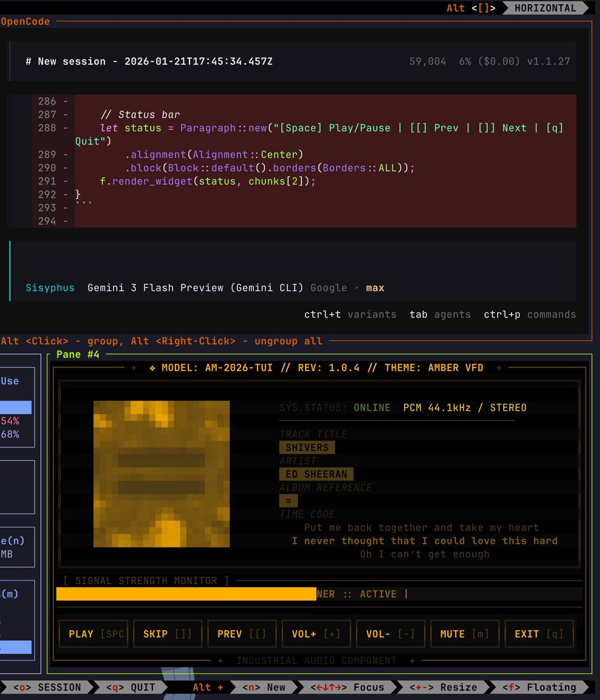This screenshot has height=700, width=600.
Task: Click the SHIVERS track title
Action: click(307, 447)
